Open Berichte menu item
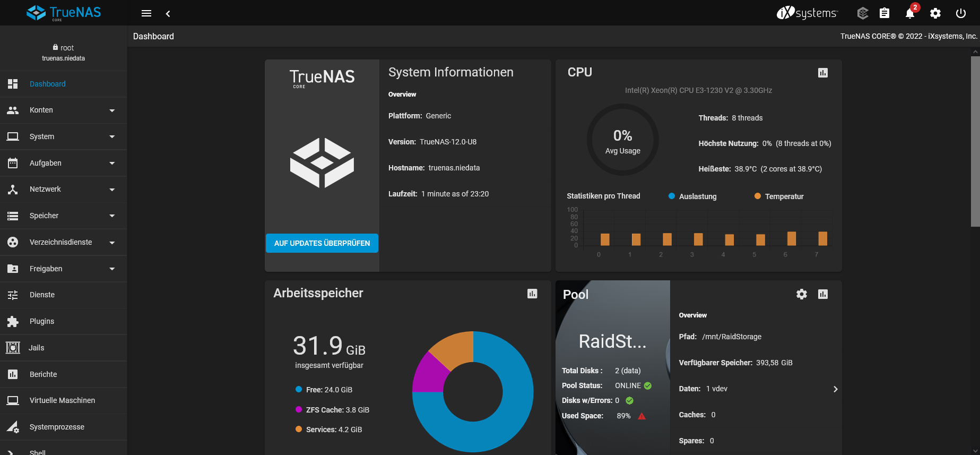Viewport: 980px width, 455px height. point(64,374)
